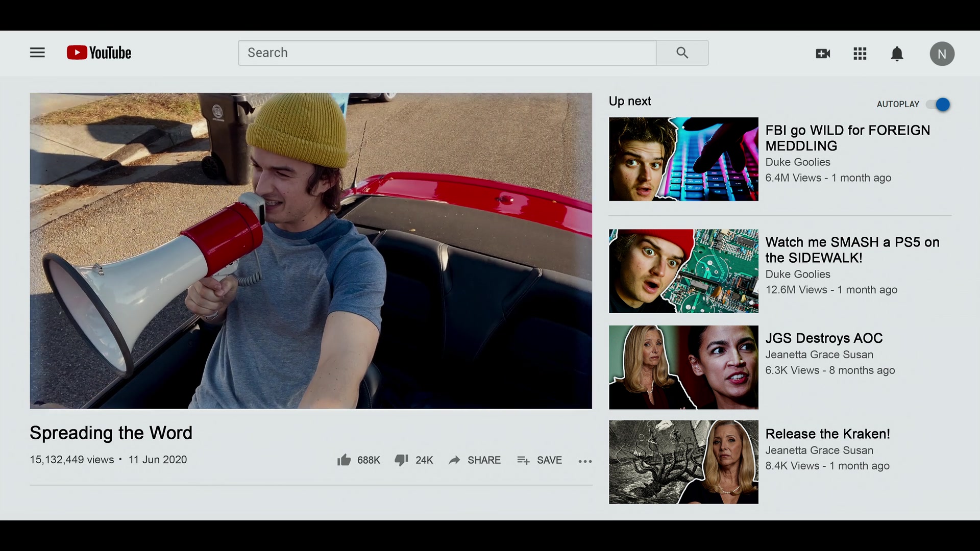Open the create video camera icon

823,54
